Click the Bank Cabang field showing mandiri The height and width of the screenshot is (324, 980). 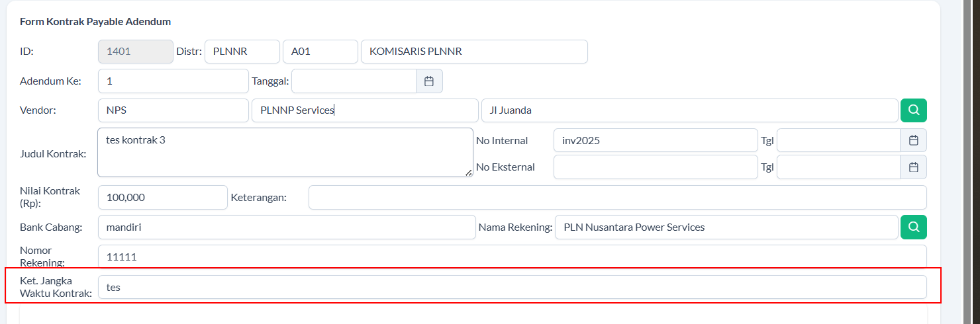tap(286, 227)
